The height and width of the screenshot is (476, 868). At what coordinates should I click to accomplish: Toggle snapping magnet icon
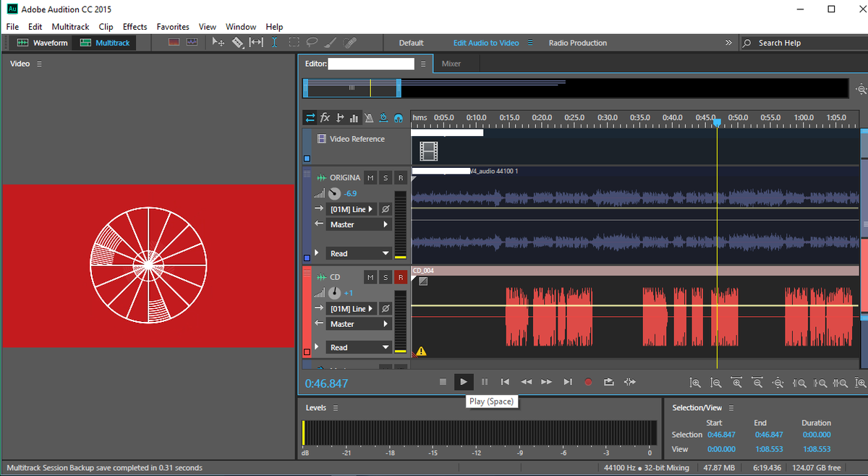click(399, 118)
